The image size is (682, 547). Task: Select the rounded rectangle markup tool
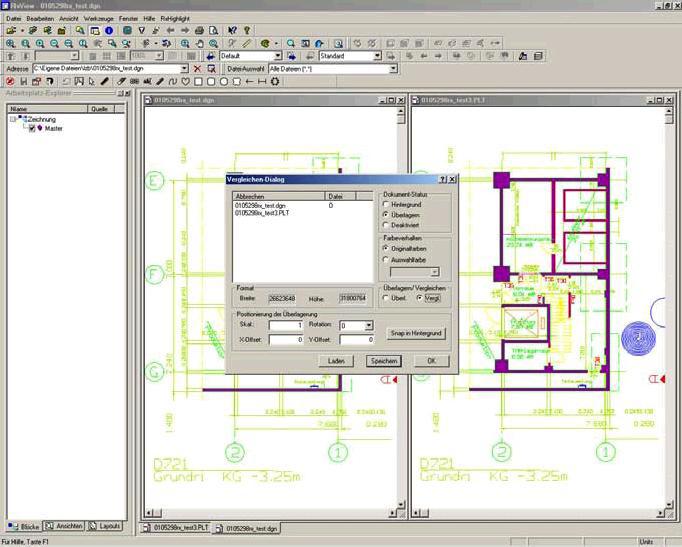click(x=211, y=81)
